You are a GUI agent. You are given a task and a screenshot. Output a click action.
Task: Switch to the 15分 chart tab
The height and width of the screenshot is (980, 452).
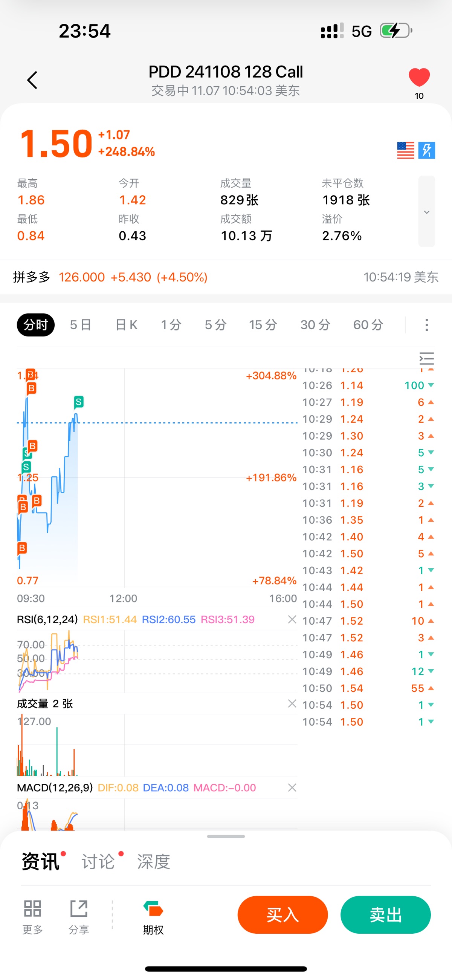tap(263, 324)
